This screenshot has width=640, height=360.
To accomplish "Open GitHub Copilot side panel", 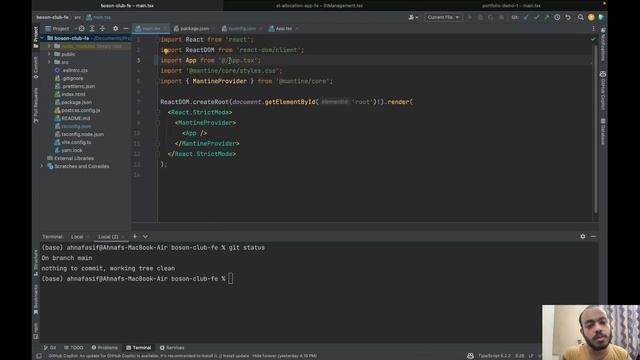I will coord(603,90).
